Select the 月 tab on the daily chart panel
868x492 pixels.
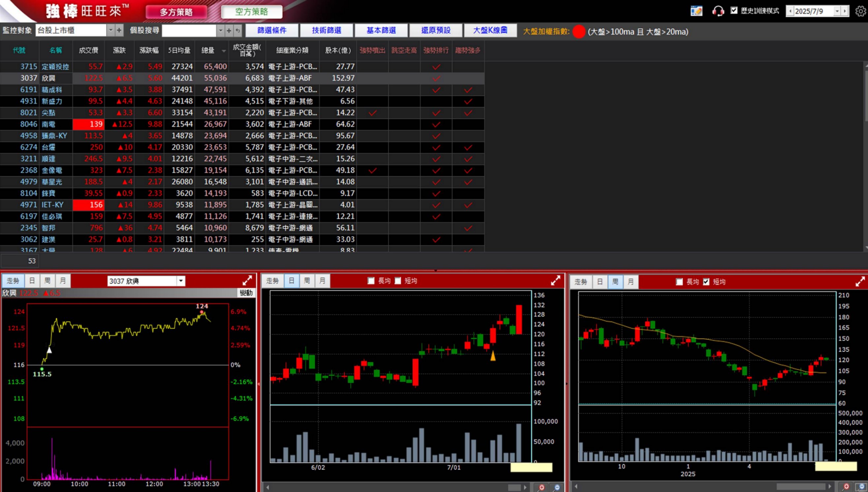point(322,281)
